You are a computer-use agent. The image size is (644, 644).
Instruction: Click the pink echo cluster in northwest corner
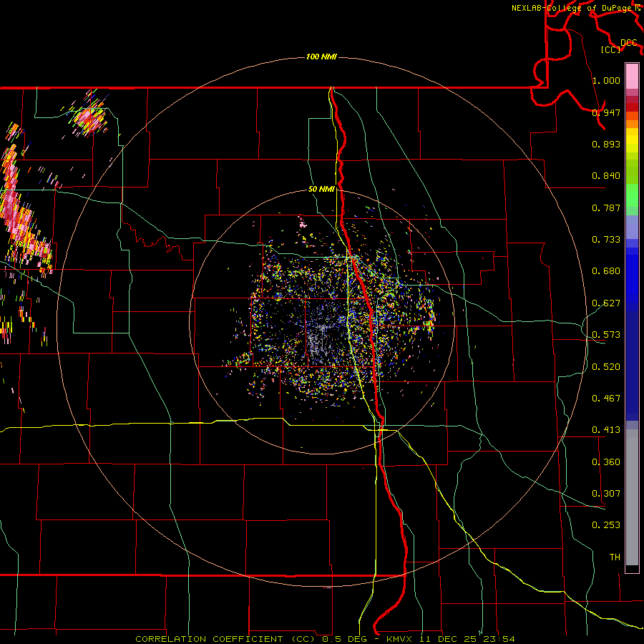click(x=90, y=115)
